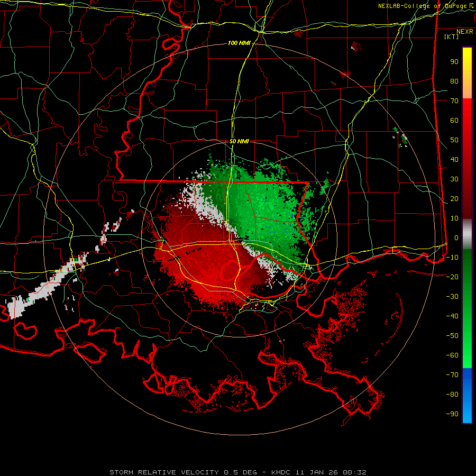Click the "NEXR" label above the color scale

pyautogui.click(x=465, y=32)
